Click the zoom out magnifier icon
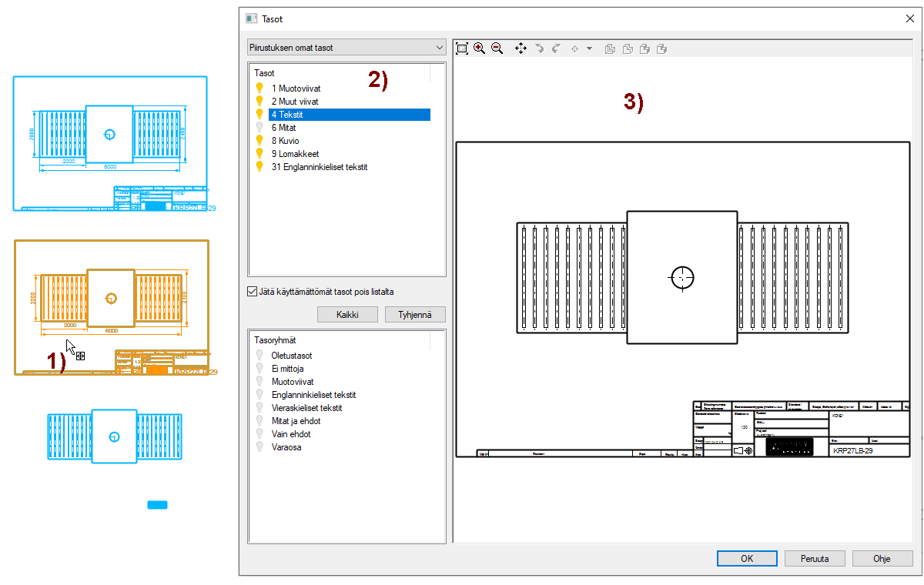 [x=497, y=48]
